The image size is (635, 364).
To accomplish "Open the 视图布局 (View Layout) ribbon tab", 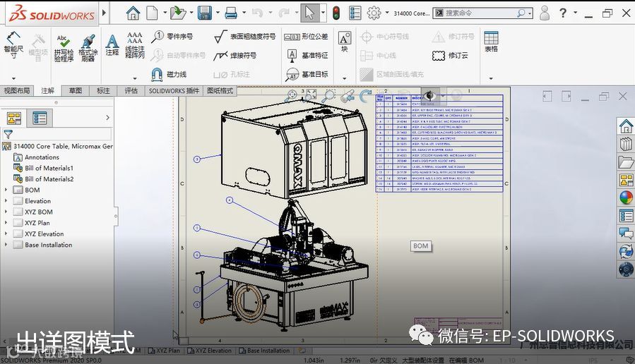I will click(17, 90).
